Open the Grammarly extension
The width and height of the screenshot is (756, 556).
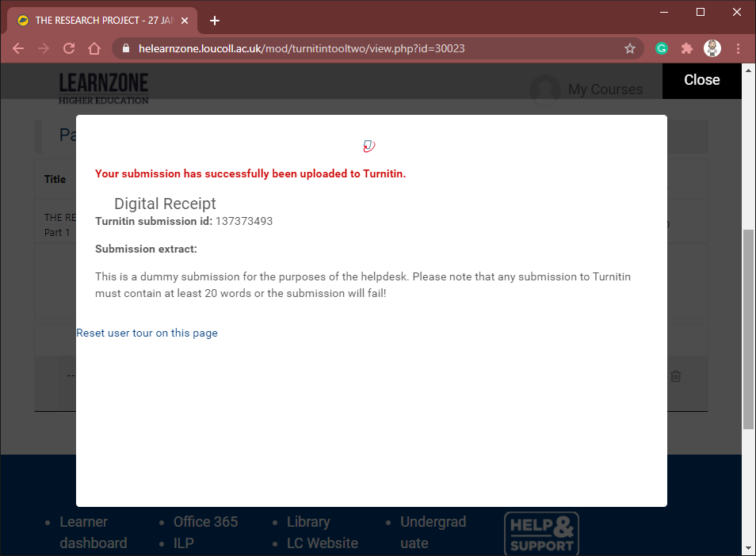[x=662, y=48]
